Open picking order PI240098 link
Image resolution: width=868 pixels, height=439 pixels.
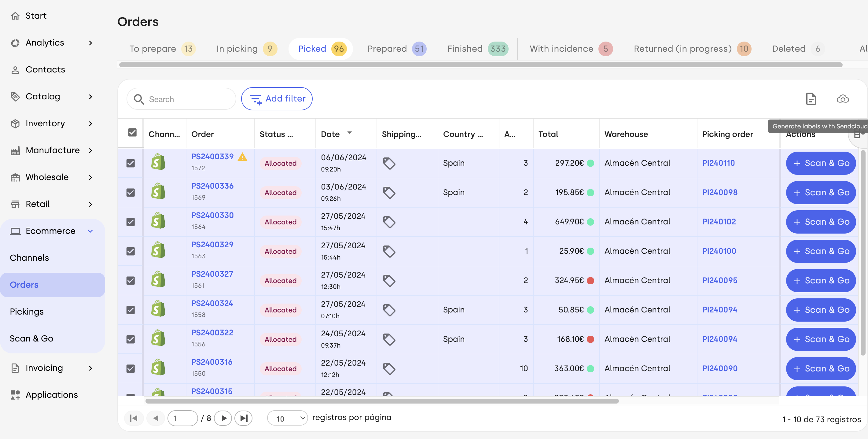coord(719,192)
